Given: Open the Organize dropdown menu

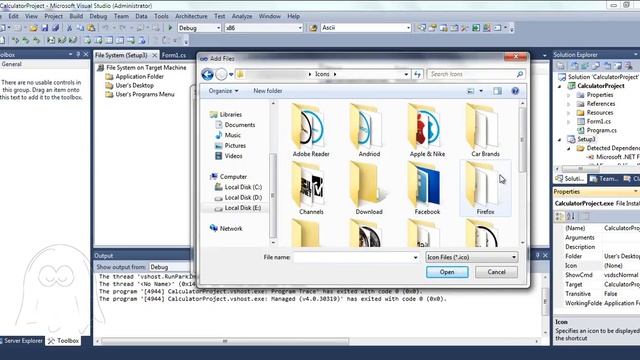Looking at the screenshot, I should click(x=223, y=91).
